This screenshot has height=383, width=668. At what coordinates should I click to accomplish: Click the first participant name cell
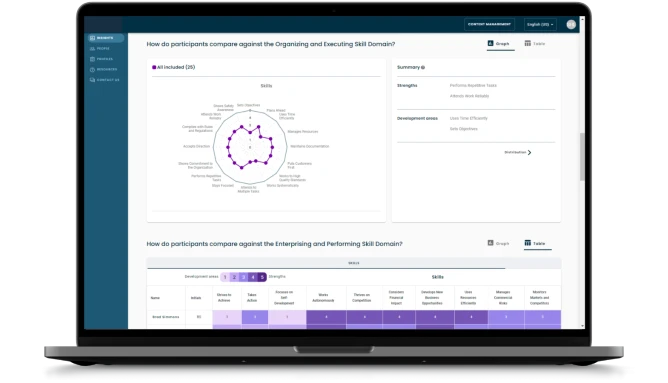[166, 317]
